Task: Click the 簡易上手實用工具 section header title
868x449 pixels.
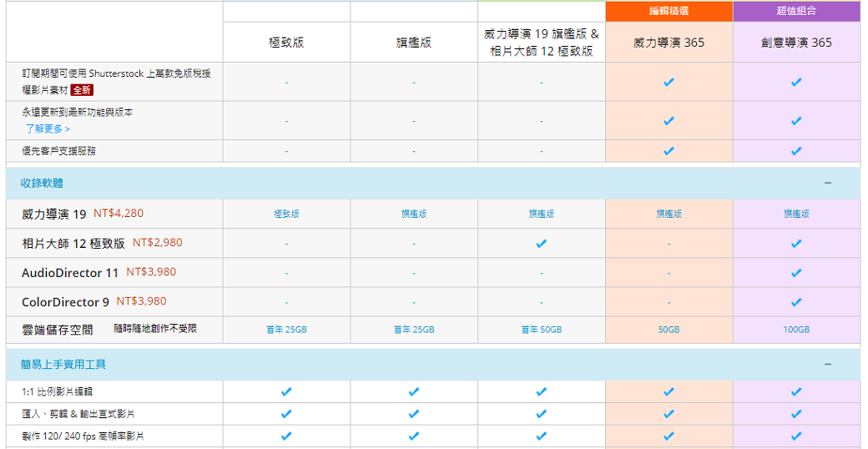Action: tap(63, 365)
